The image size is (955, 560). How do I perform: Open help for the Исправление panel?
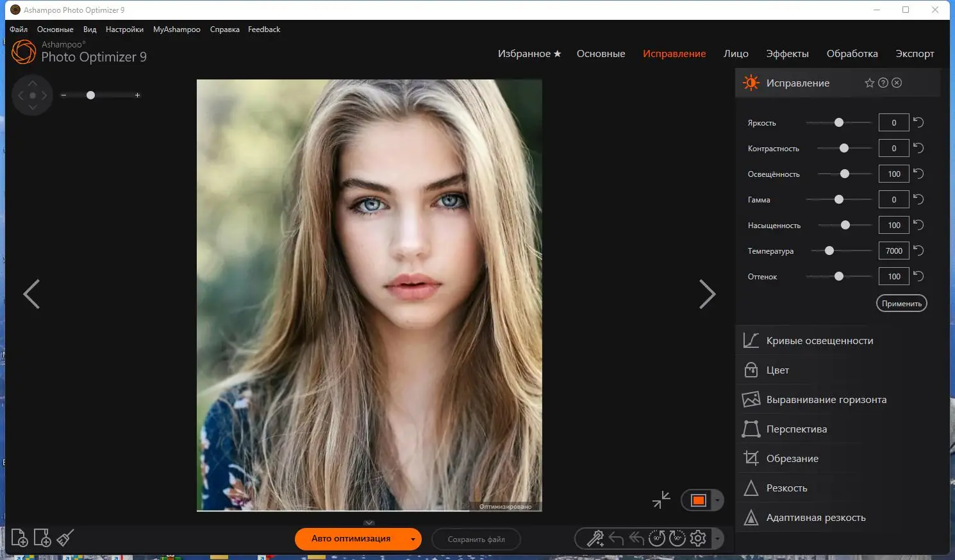[x=883, y=83]
